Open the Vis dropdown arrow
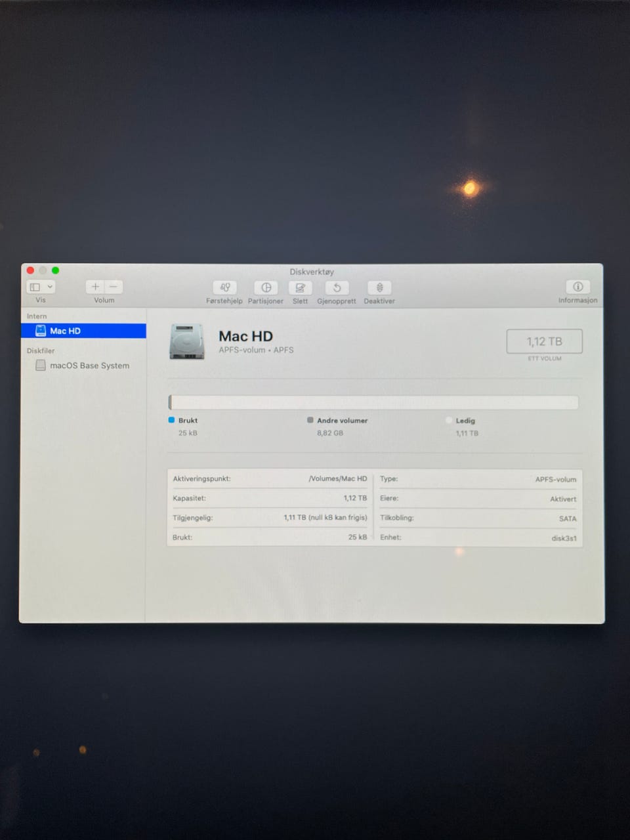The width and height of the screenshot is (630, 840). 50,287
